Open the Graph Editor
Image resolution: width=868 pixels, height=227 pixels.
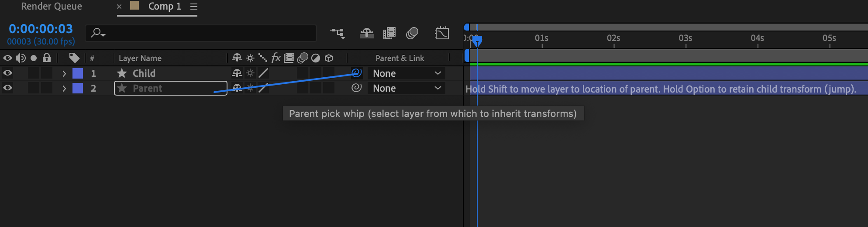click(442, 33)
